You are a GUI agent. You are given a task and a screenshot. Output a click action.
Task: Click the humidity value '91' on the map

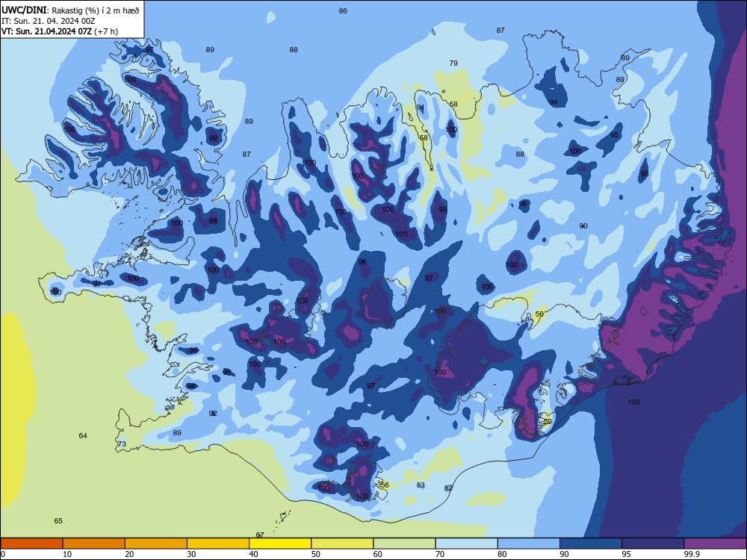421,108
